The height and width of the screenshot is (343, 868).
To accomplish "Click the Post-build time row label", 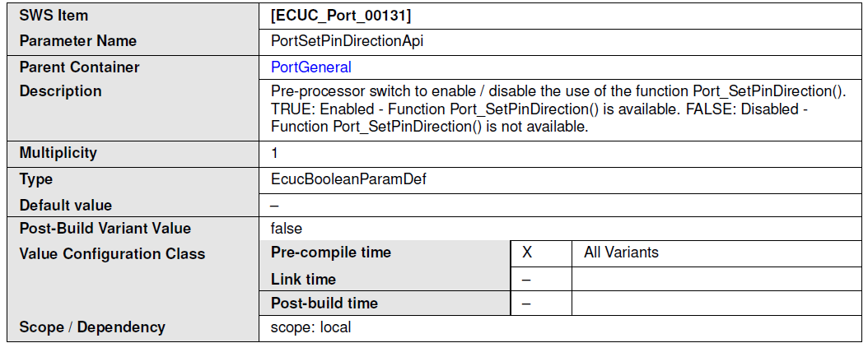I will (x=324, y=304).
